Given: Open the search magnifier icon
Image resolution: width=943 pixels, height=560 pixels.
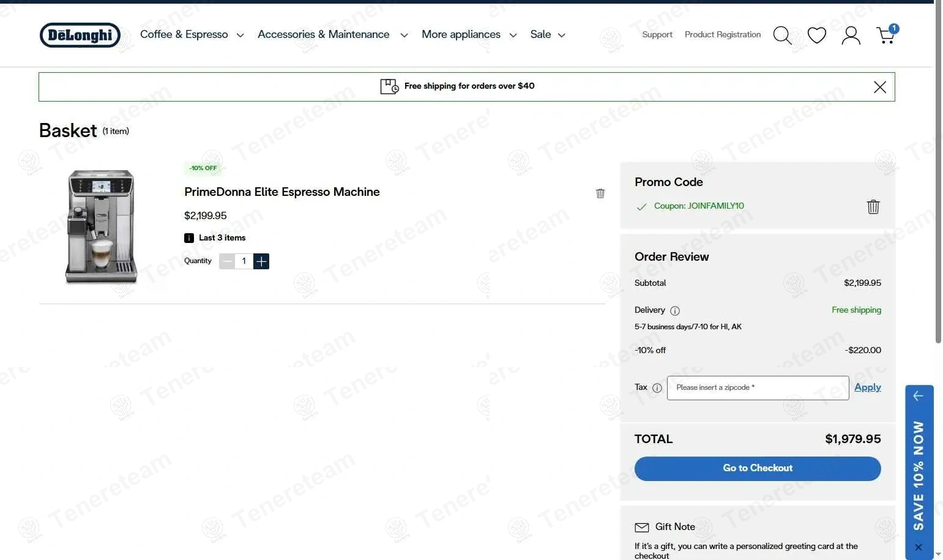Looking at the screenshot, I should click(x=782, y=35).
